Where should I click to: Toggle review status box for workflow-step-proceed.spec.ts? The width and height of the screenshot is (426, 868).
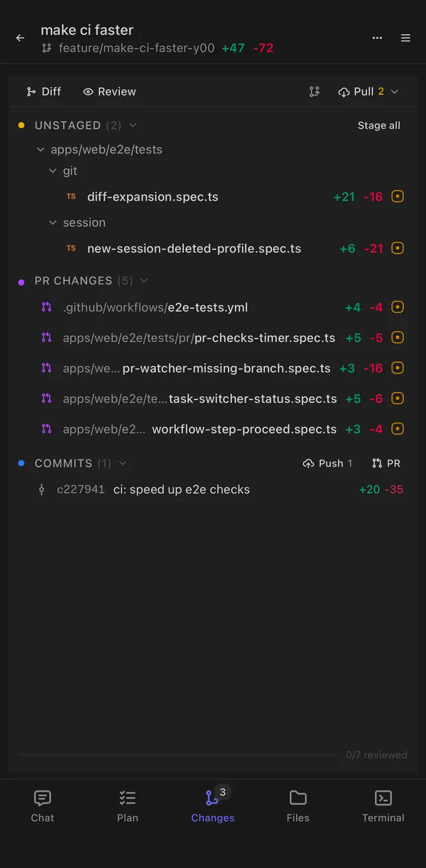[398, 429]
